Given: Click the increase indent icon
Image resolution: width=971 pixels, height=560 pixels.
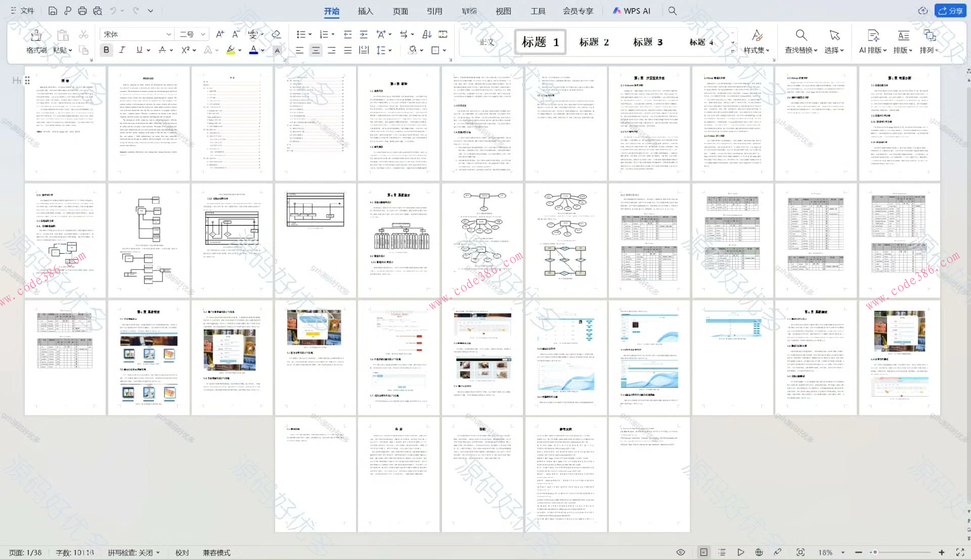Looking at the screenshot, I should click(x=364, y=34).
